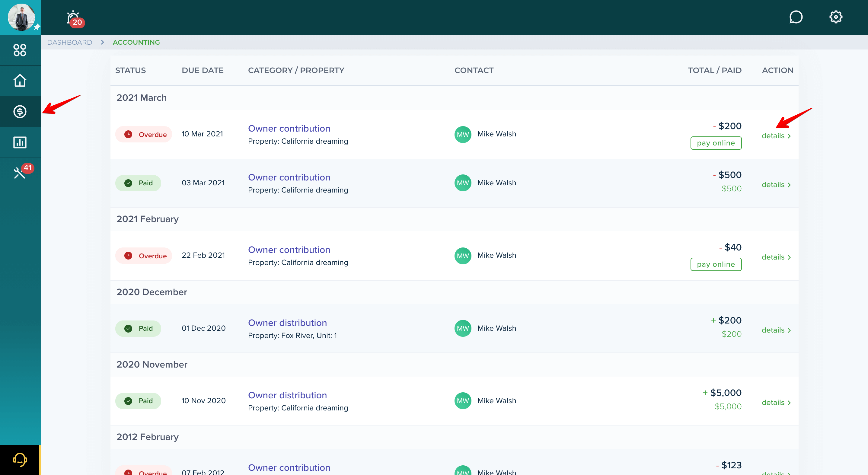
Task: Click due date 22 Feb 2021
Action: [x=203, y=255]
